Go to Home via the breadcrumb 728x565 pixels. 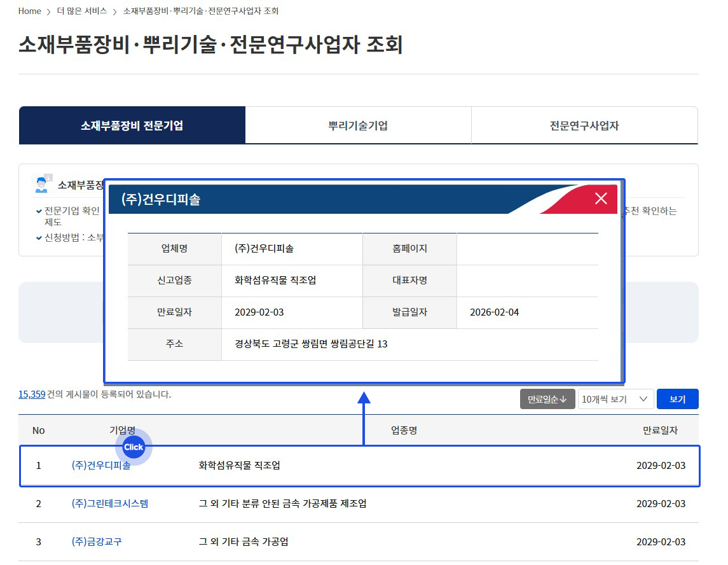(x=30, y=11)
